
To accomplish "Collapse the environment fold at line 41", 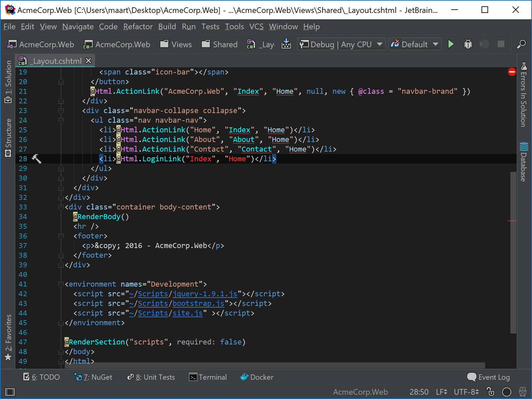I will (x=61, y=284).
